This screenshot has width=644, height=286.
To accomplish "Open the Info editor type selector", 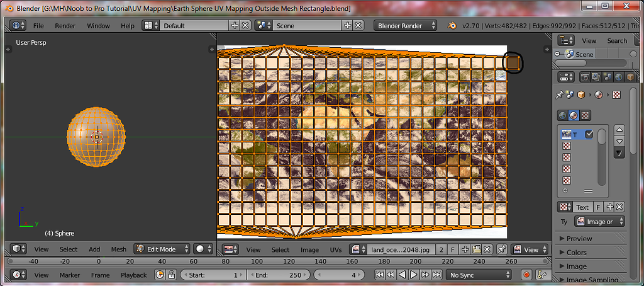I will pyautogui.click(x=17, y=26).
